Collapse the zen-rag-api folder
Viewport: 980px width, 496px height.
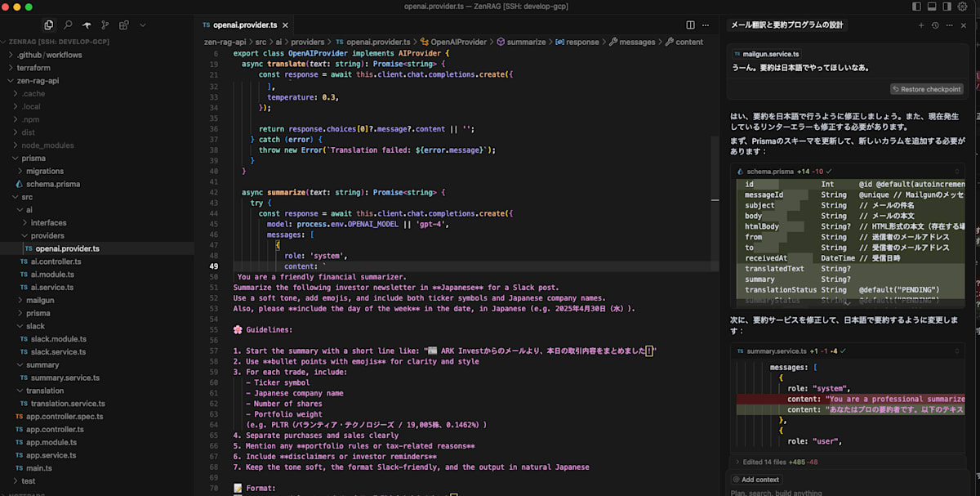click(x=97, y=81)
